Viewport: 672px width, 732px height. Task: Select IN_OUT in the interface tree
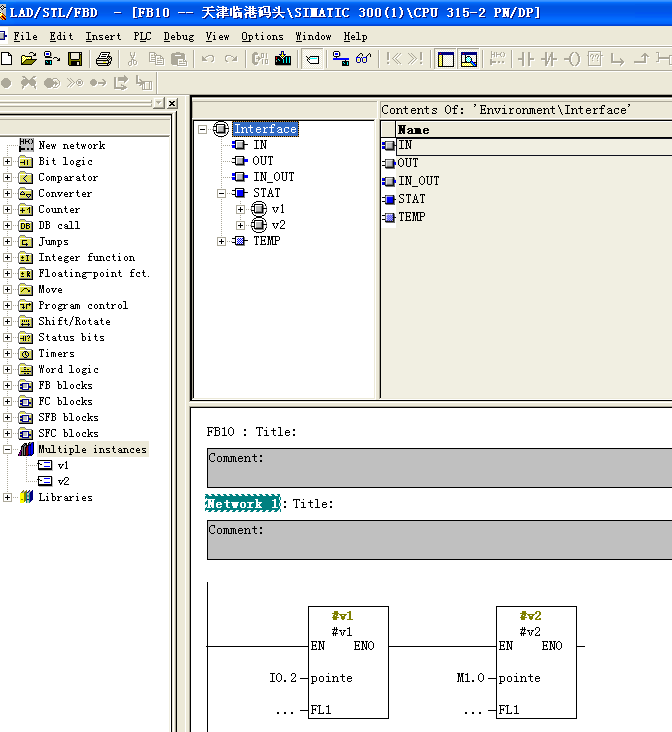click(274, 177)
